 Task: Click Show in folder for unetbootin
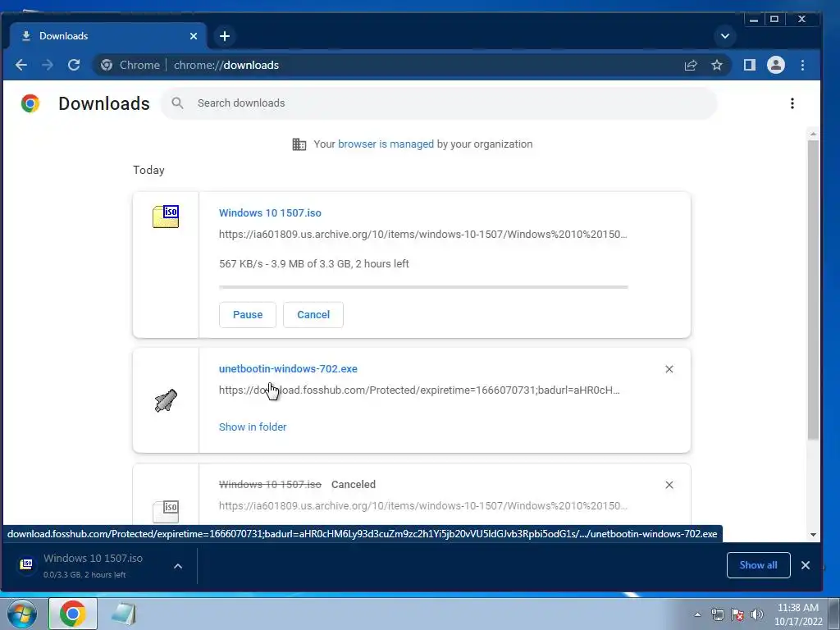point(253,427)
